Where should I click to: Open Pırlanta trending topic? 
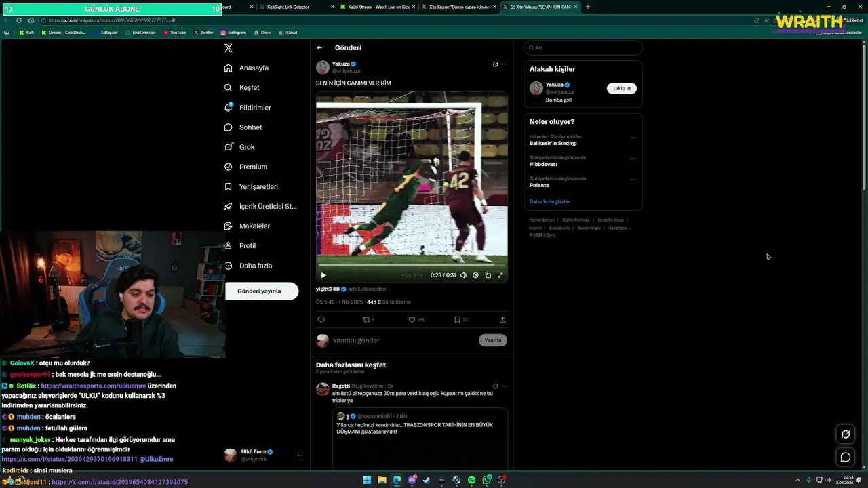539,186
